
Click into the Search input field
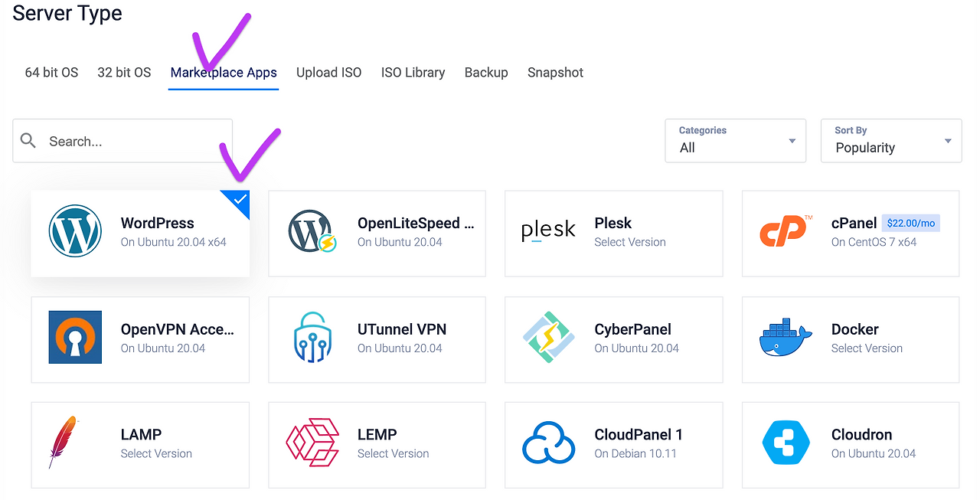[x=122, y=141]
